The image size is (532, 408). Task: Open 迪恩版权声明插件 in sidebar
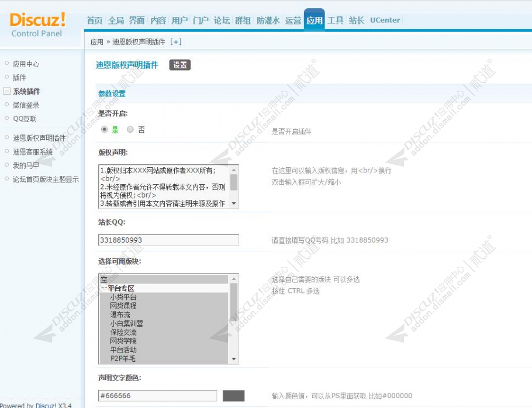coord(39,138)
